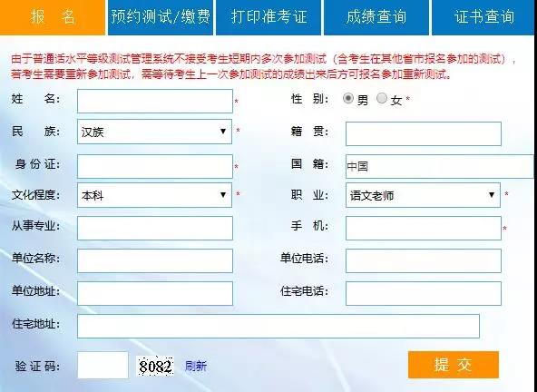Switch to the 预约测试/缴费 tab
This screenshot has width=537, height=392.
(161, 17)
